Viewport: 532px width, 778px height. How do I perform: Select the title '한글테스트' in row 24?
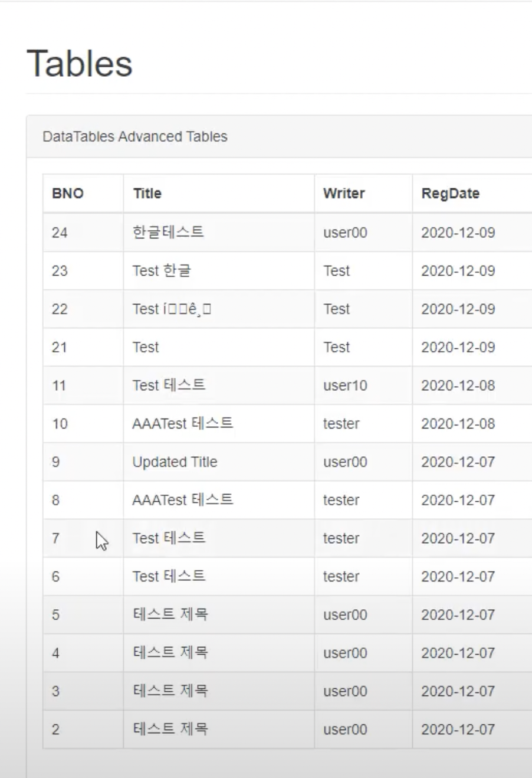169,232
